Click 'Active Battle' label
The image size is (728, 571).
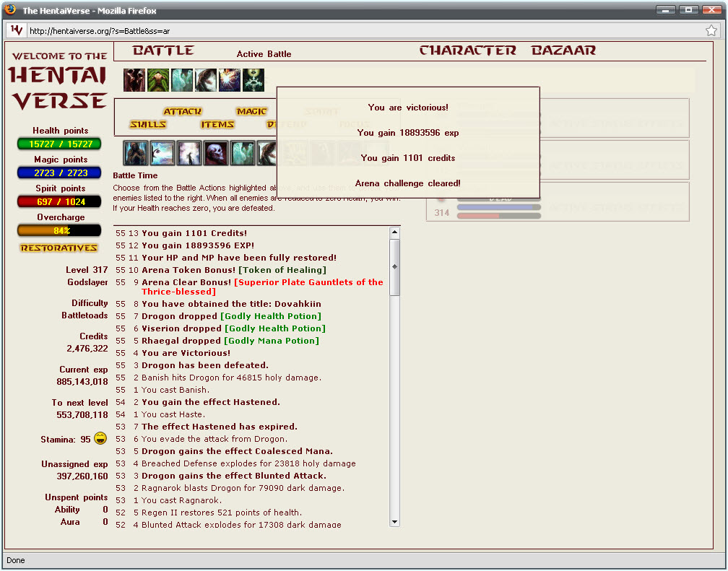click(x=264, y=54)
